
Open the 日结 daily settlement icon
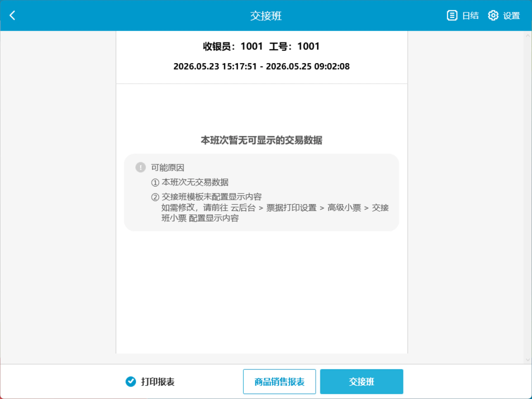(x=452, y=15)
